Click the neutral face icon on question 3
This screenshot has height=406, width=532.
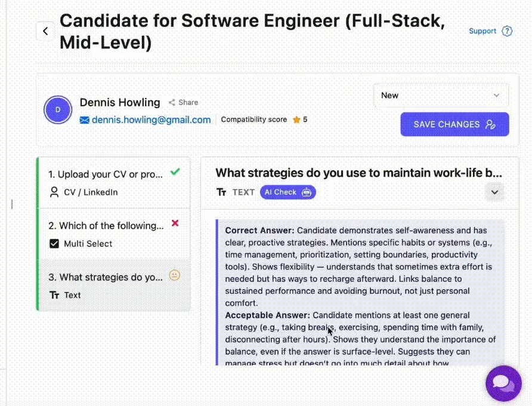175,275
